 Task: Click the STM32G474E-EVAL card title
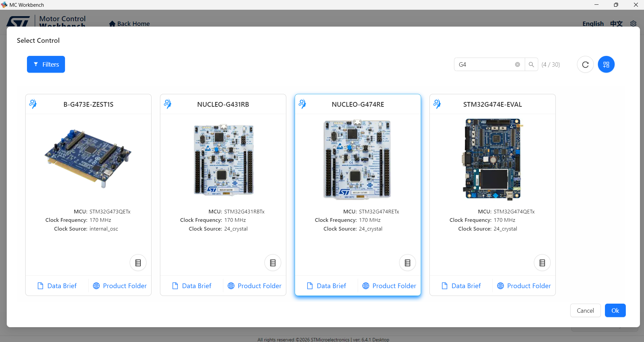[x=493, y=104]
